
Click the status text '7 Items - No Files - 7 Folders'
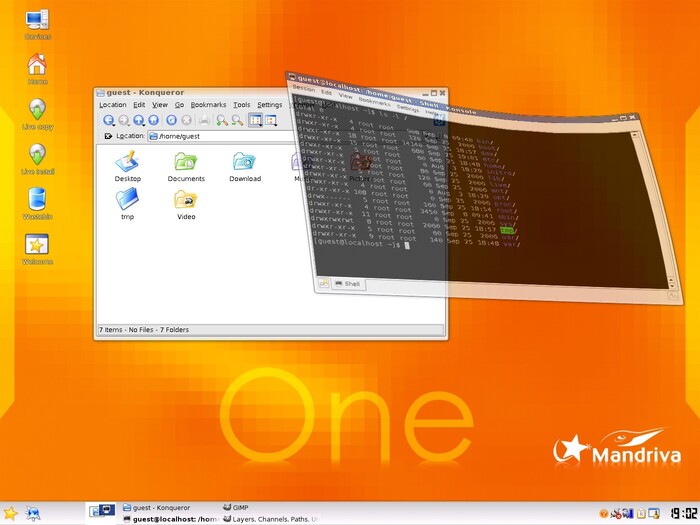144,329
